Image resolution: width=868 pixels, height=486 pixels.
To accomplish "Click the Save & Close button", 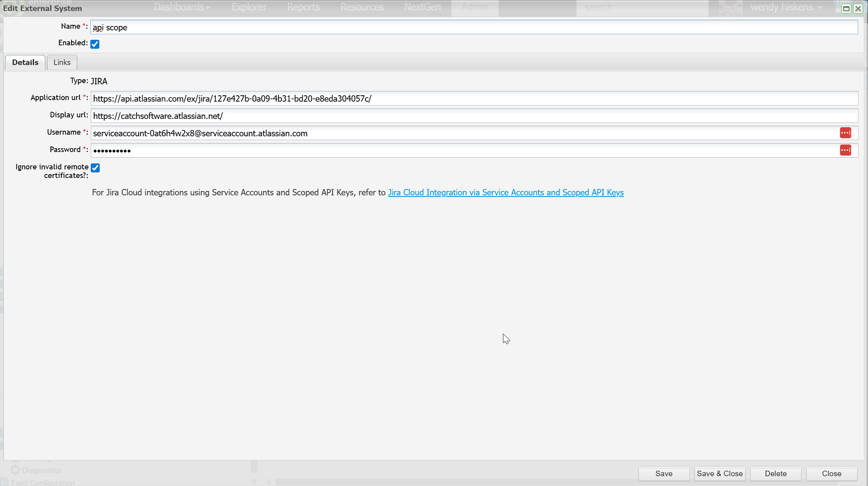I will click(719, 474).
